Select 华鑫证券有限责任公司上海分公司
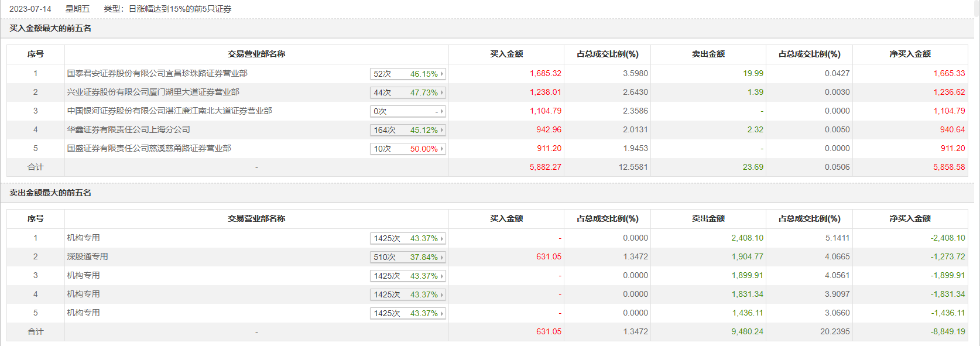Image resolution: width=980 pixels, height=346 pixels. [128, 129]
